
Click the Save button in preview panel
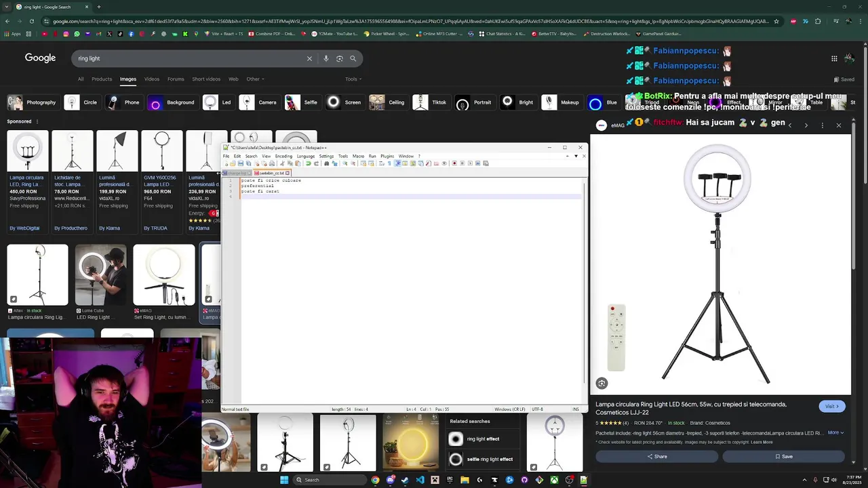(x=783, y=457)
